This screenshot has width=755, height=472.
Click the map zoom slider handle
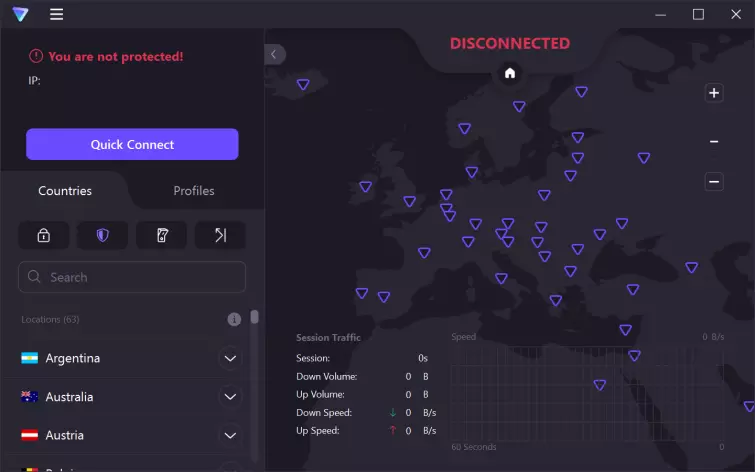tap(714, 142)
